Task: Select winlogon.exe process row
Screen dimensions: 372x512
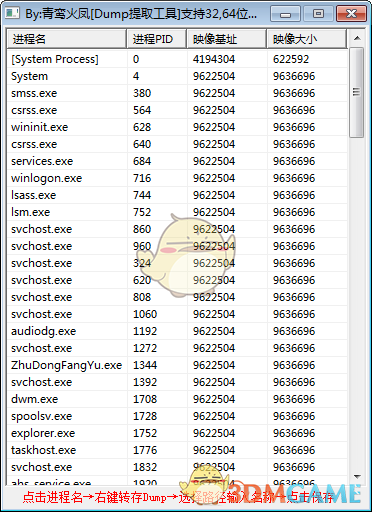Action: (177, 178)
